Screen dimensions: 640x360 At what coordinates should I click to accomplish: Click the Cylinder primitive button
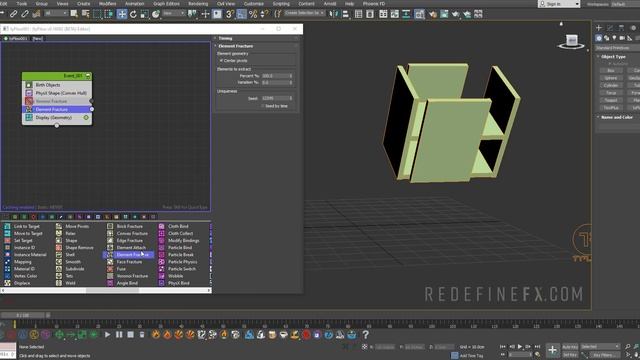[x=611, y=85]
